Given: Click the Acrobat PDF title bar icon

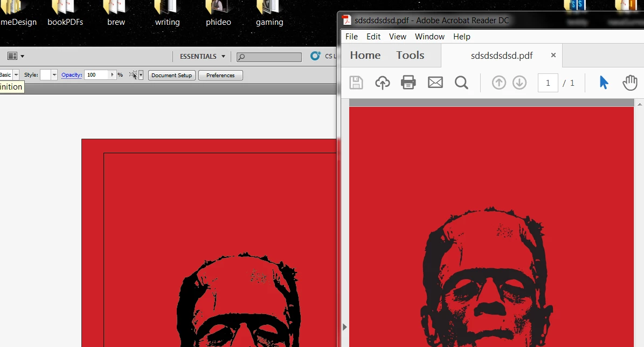Looking at the screenshot, I should [x=347, y=20].
